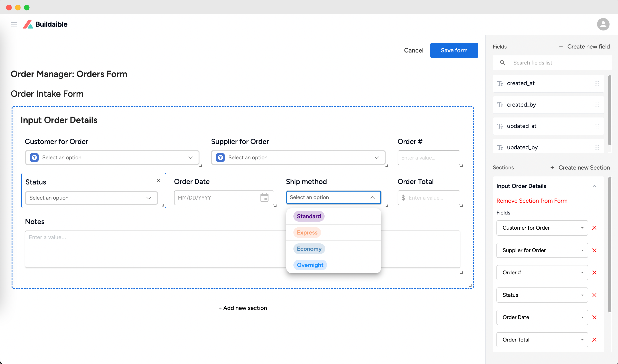Remove Order Date field from section
This screenshot has height=364, width=618.
click(x=594, y=317)
